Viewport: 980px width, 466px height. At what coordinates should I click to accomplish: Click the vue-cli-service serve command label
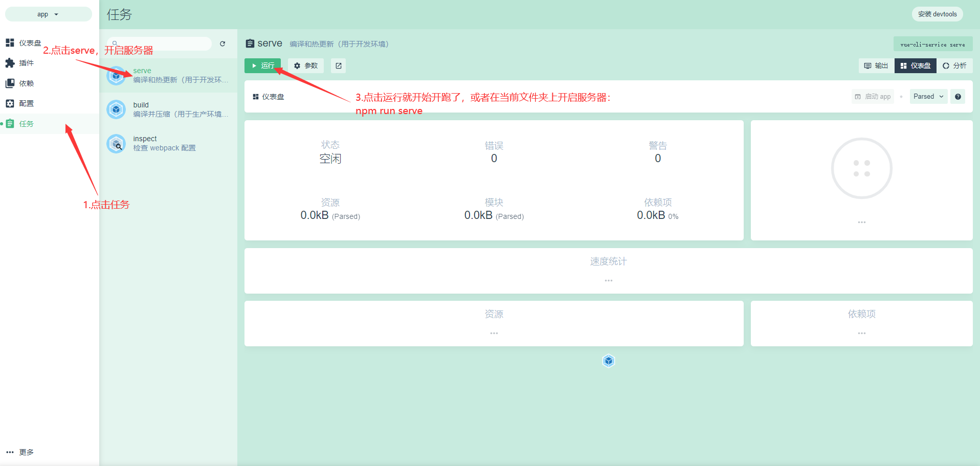click(933, 45)
